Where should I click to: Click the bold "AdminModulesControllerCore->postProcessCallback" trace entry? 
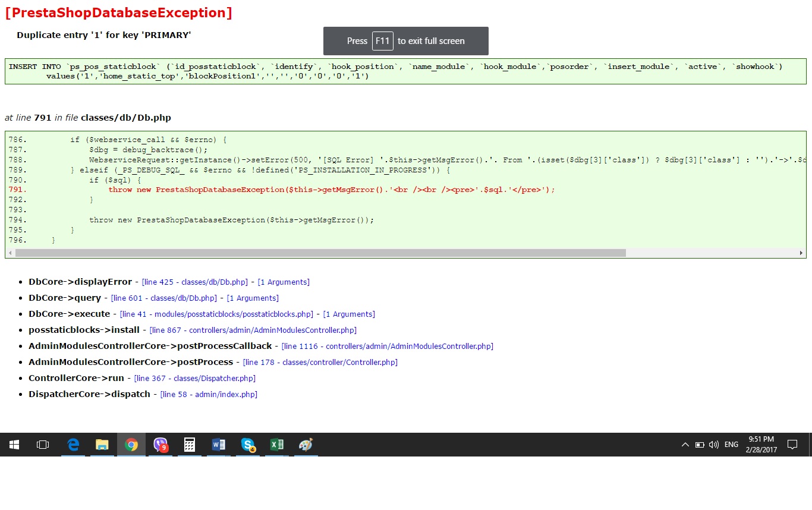coord(150,346)
